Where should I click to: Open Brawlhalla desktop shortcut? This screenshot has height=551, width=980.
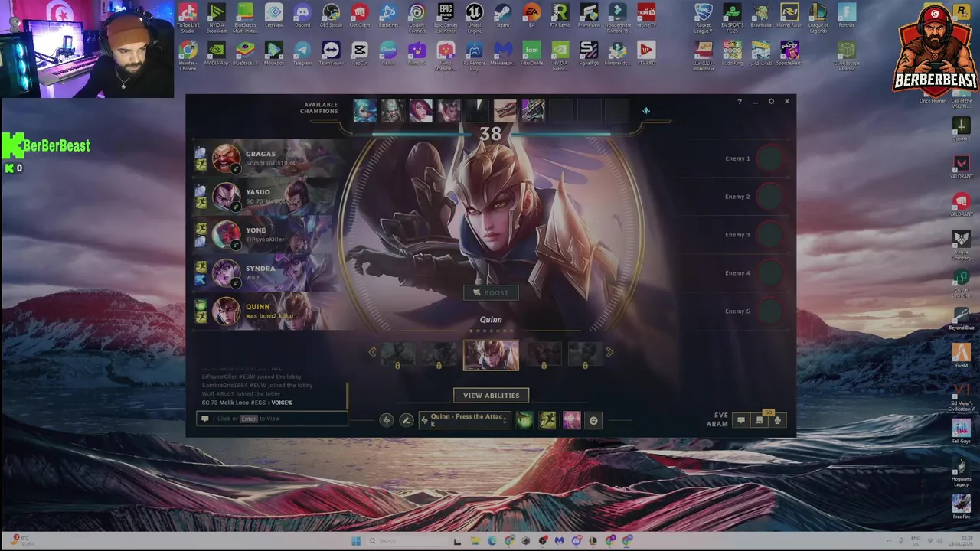(760, 16)
